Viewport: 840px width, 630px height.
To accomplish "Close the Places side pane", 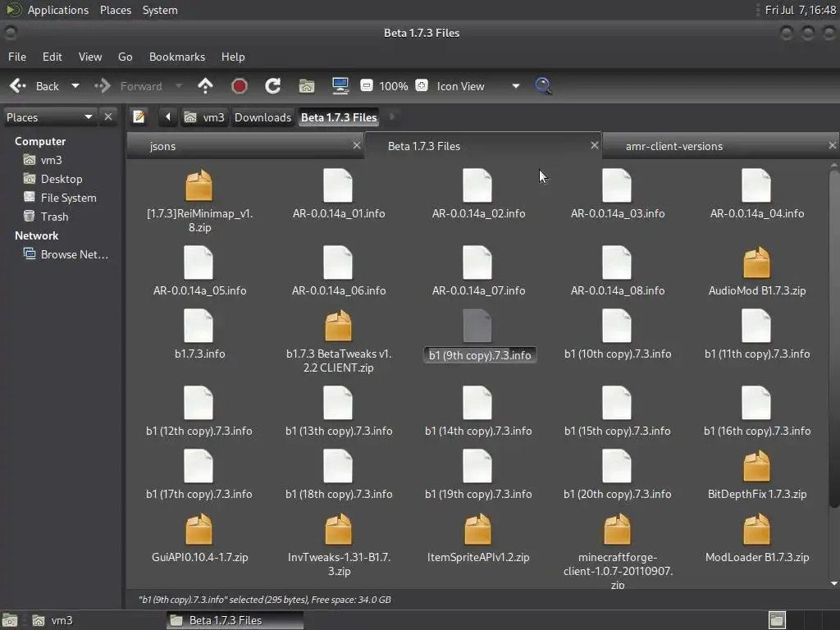I will coord(108,116).
